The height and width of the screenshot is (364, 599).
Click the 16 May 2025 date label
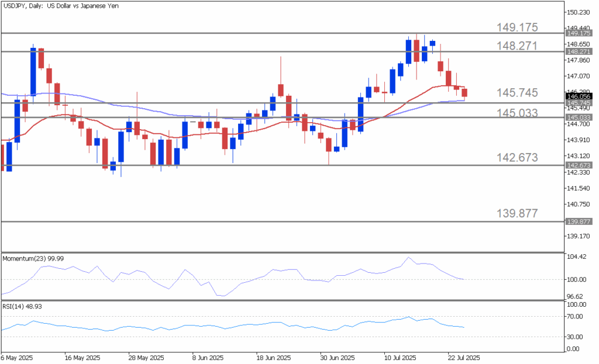(82, 358)
